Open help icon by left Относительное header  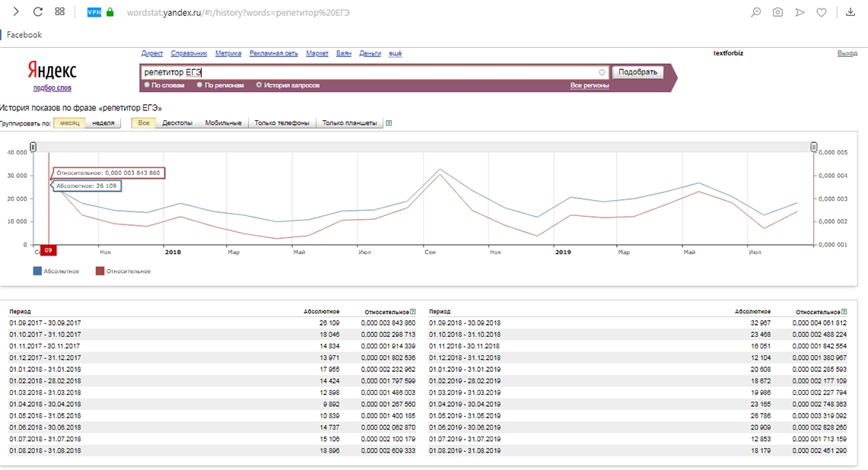(412, 312)
